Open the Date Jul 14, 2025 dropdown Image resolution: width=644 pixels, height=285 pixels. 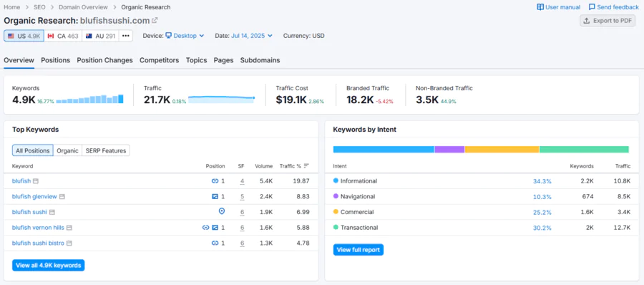coord(252,36)
